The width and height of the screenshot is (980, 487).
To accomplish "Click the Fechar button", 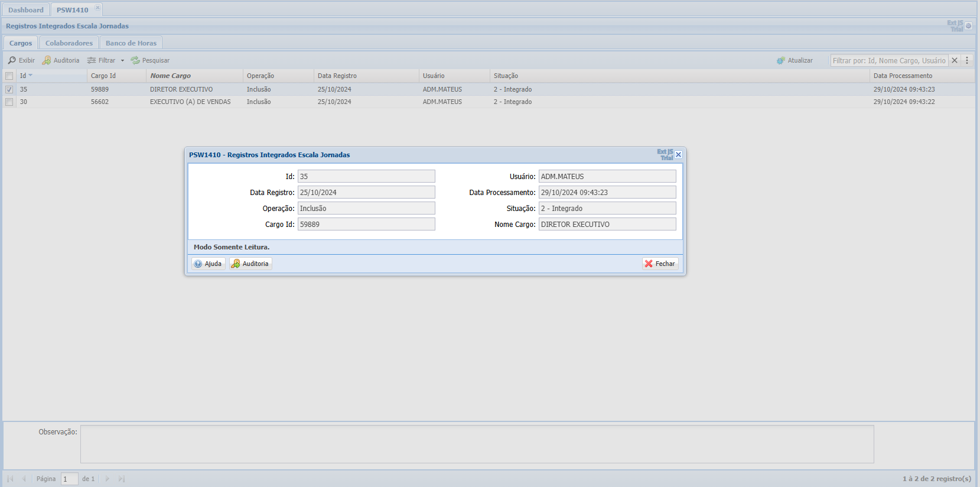I will [660, 264].
